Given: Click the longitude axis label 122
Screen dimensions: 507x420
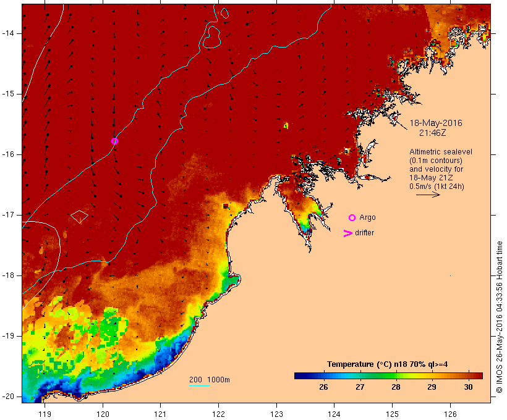Looking at the screenshot, I should [219, 414].
